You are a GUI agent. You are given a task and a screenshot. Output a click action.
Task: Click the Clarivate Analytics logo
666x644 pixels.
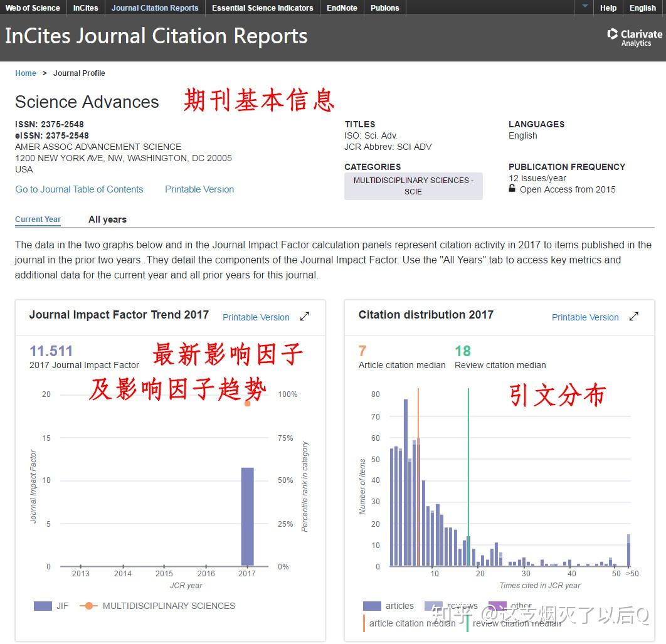[635, 38]
